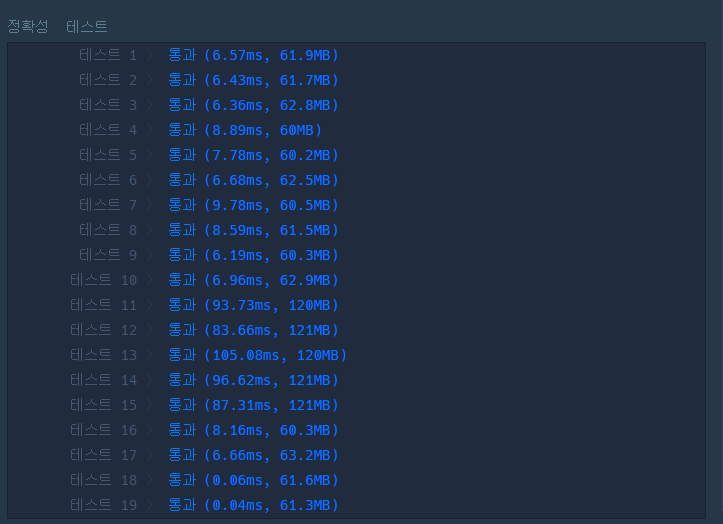Click the 테스트 5 label
The width and height of the screenshot is (723, 524).
108,155
